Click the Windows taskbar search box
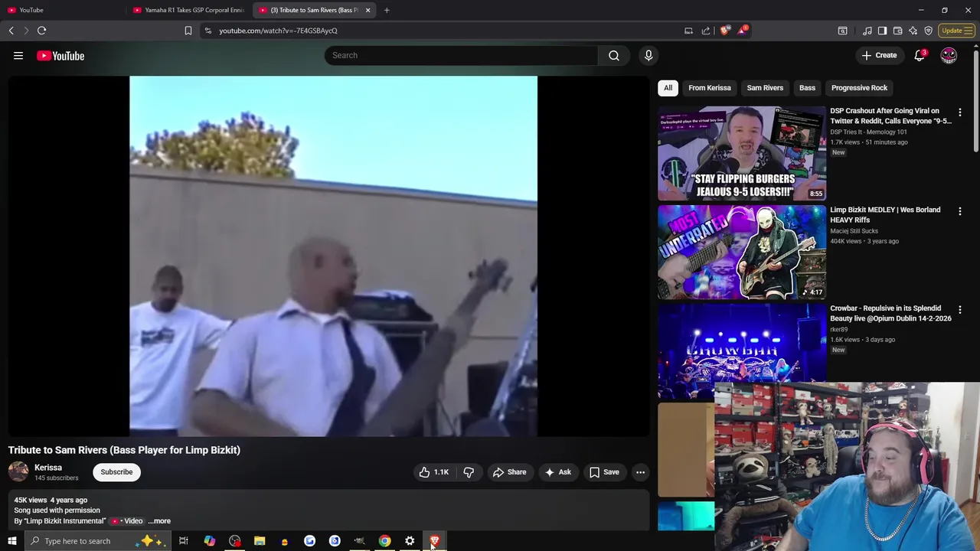 tap(98, 541)
